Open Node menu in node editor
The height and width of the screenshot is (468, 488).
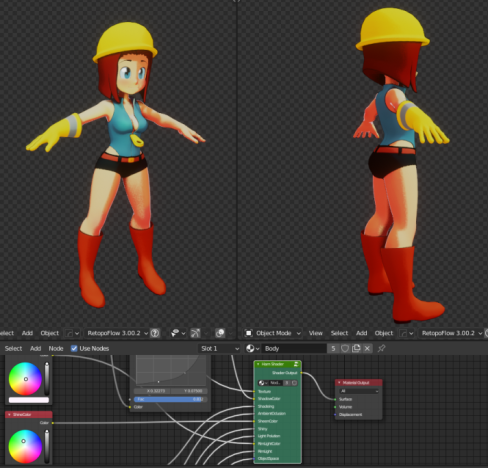coord(56,348)
